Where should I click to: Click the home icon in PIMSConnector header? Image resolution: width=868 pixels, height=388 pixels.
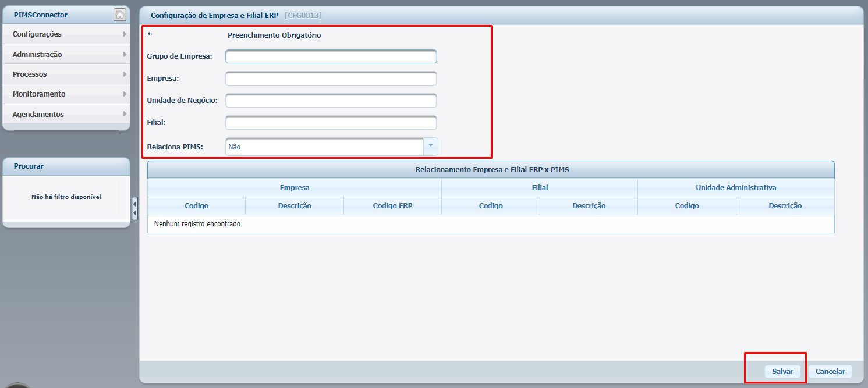click(x=119, y=15)
